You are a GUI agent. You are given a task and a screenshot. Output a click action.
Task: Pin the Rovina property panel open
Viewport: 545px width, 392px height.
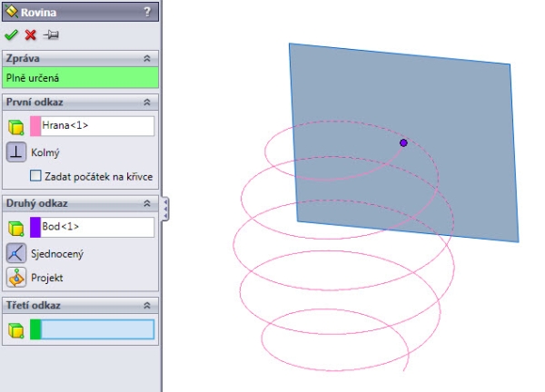51,34
